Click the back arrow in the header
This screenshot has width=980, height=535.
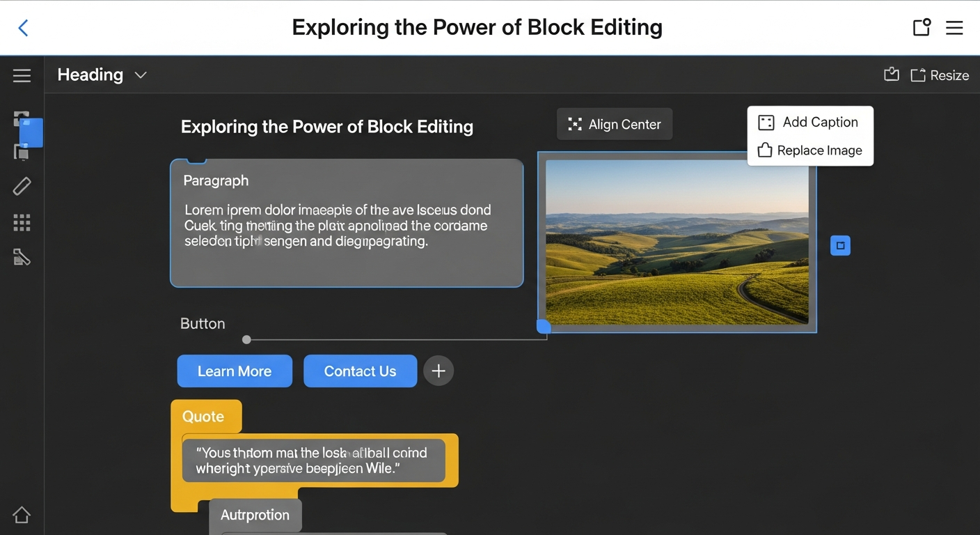[x=23, y=28]
